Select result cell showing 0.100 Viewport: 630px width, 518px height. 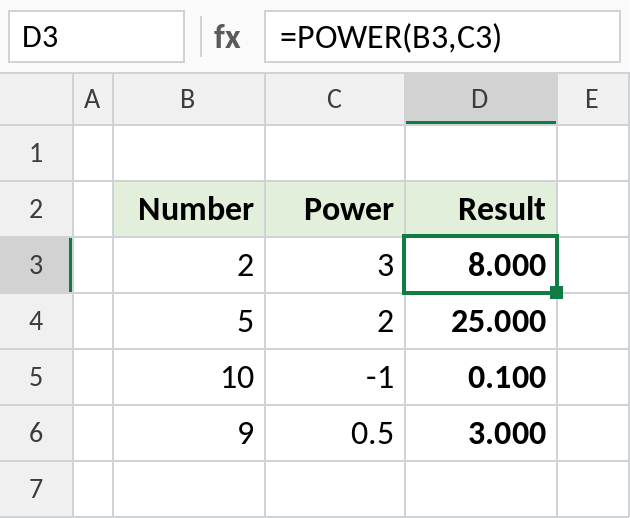coord(481,377)
